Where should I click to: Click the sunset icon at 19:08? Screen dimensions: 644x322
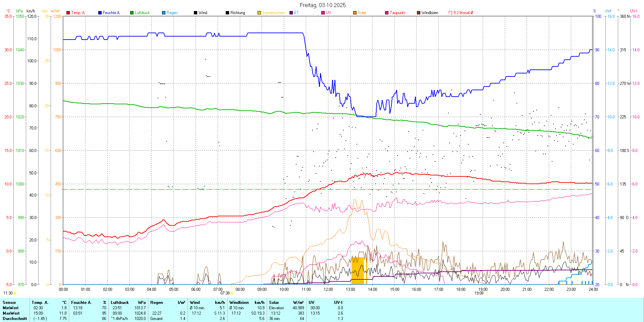[x=486, y=293]
